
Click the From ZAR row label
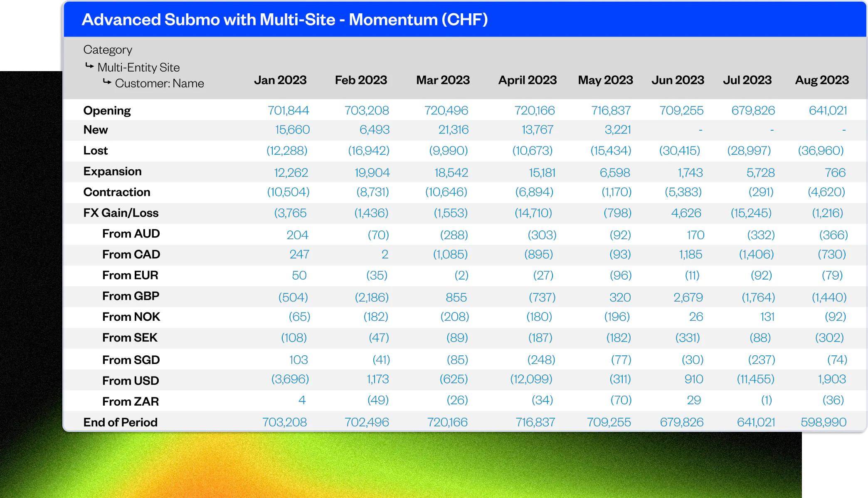coord(131,401)
